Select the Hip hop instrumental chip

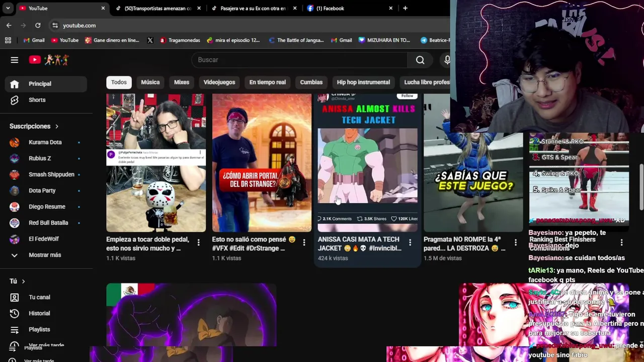coord(363,82)
